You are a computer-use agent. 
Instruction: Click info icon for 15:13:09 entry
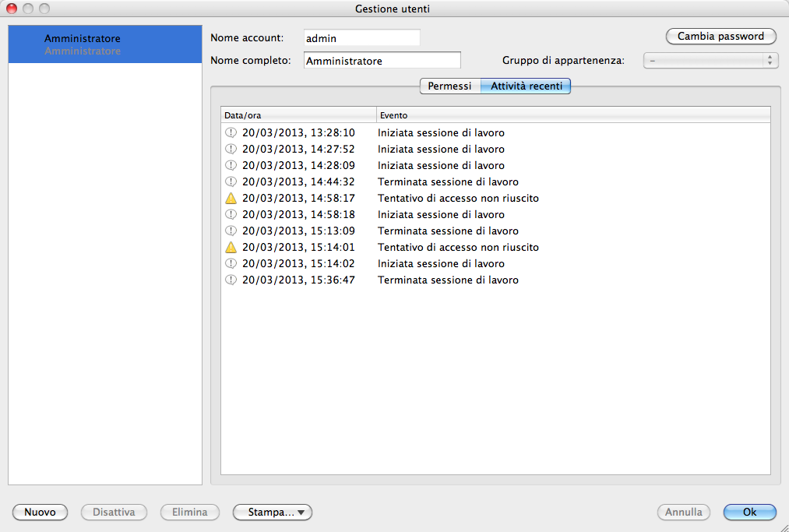click(x=231, y=231)
